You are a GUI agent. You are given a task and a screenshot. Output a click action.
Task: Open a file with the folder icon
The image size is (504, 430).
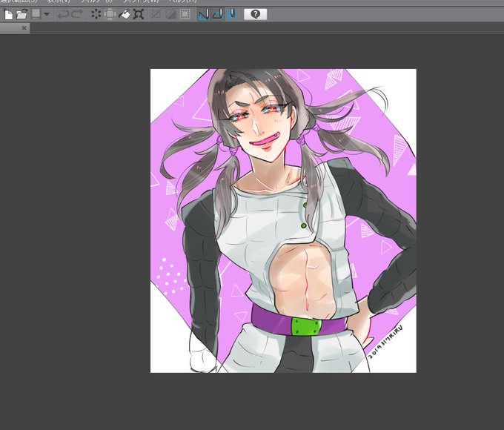21,15
